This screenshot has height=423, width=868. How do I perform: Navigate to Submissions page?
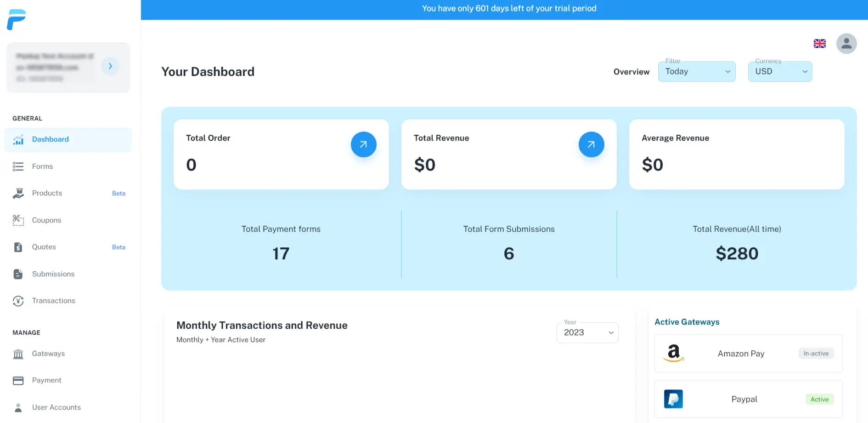tap(53, 274)
